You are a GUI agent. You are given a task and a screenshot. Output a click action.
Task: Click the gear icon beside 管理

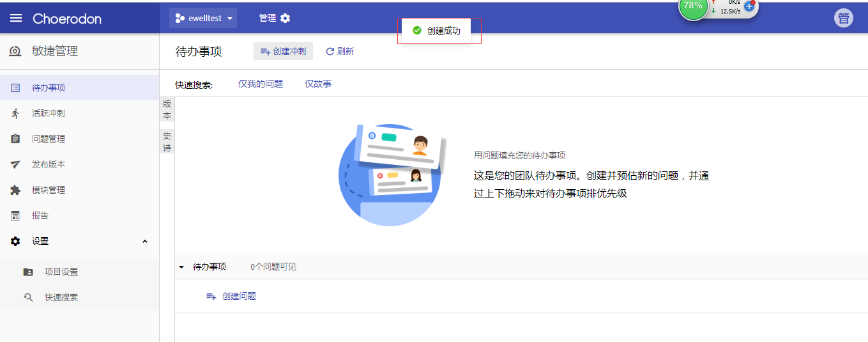(x=285, y=18)
